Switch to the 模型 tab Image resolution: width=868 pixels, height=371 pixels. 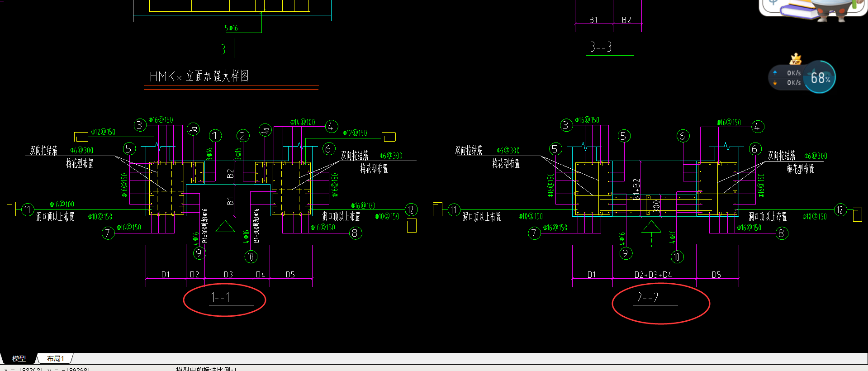coord(19,358)
